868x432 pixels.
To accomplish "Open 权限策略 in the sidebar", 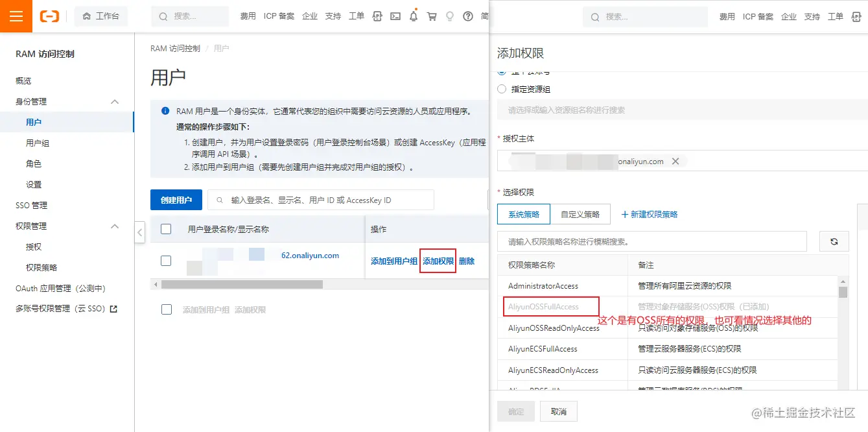I will click(41, 267).
